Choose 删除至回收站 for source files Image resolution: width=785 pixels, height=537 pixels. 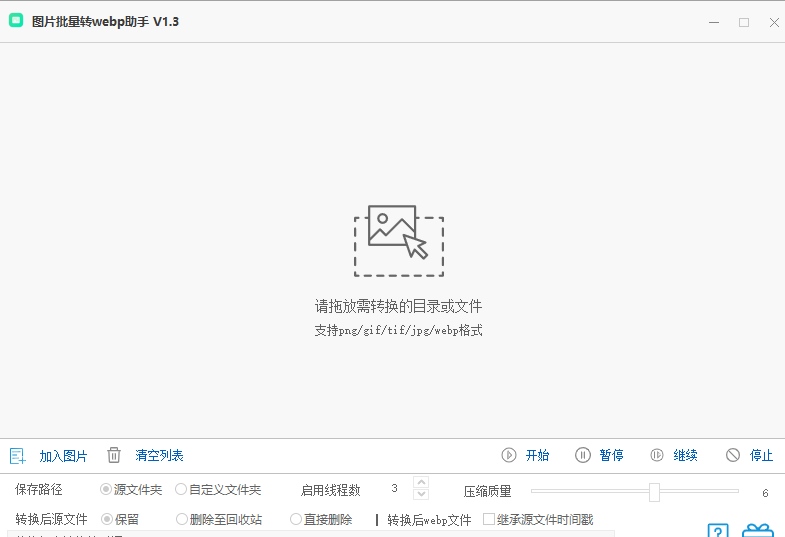pos(181,519)
